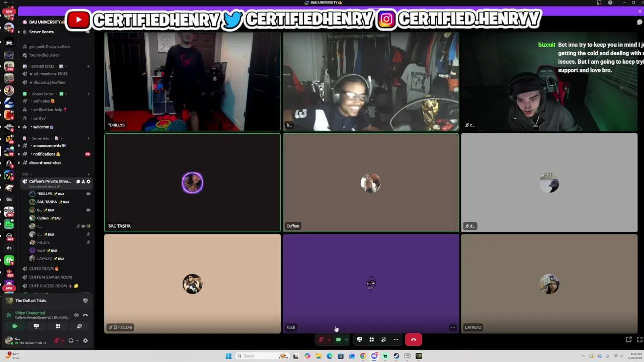644x362 pixels.
Task: Set a channel status text
Action: (x=44, y=187)
